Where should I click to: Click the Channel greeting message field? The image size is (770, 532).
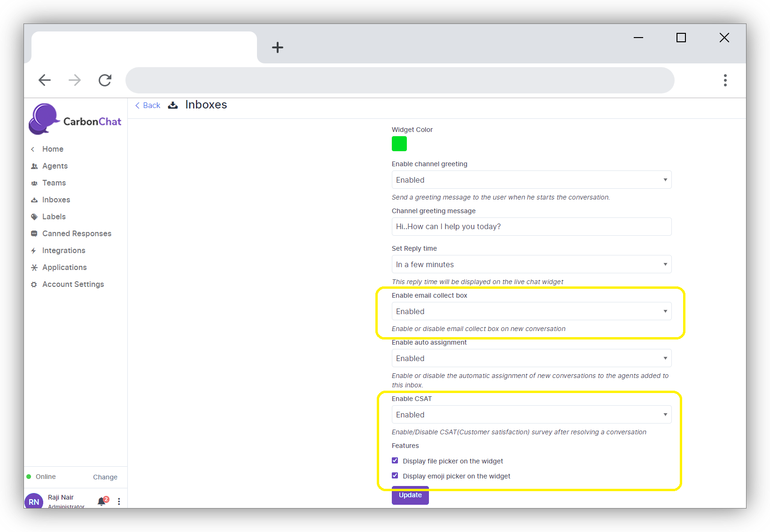(x=531, y=227)
